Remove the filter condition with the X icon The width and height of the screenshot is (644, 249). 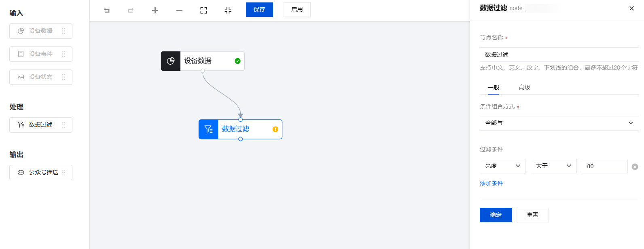[635, 167]
